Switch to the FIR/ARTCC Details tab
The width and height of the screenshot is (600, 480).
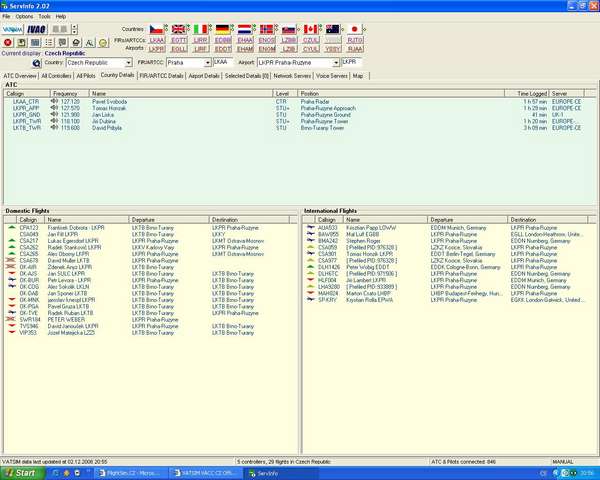tap(161, 76)
